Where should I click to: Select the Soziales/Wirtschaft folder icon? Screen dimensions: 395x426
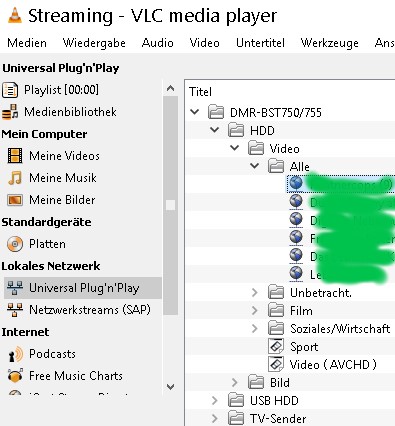(276, 328)
